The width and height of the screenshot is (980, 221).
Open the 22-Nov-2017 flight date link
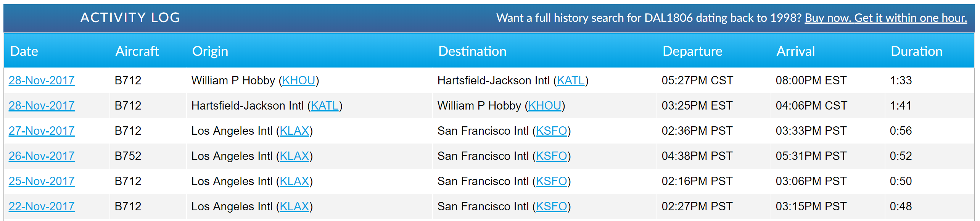42,206
